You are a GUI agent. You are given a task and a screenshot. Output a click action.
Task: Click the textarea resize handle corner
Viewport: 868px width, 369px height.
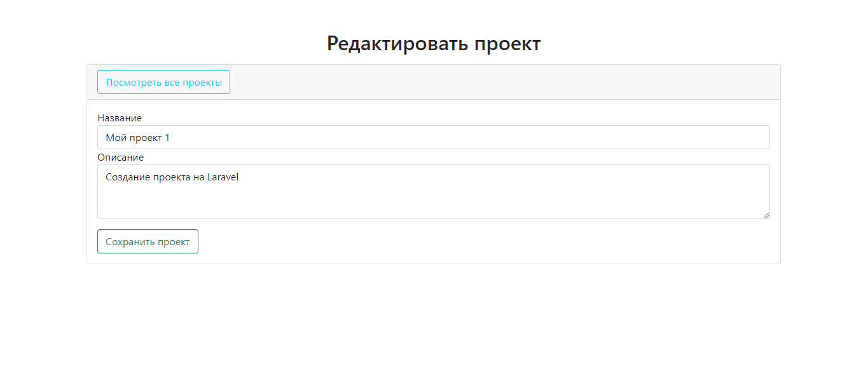766,215
